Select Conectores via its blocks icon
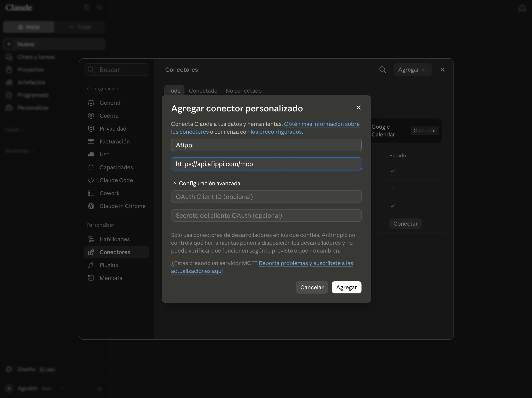Image resolution: width=532 pixels, height=398 pixels. (91, 252)
